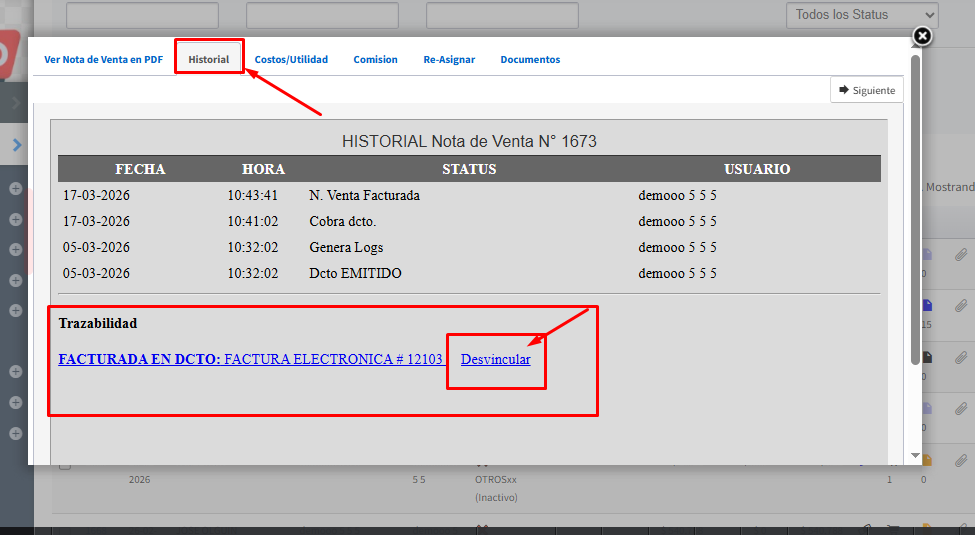The width and height of the screenshot is (975, 535).
Task: Click the Siguiente button
Action: click(866, 90)
